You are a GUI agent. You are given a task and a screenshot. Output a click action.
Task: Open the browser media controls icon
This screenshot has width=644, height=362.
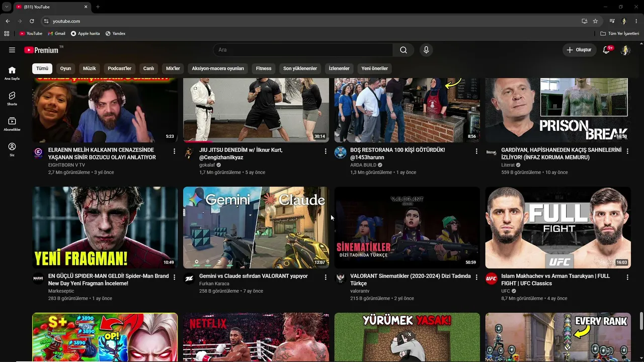(612, 21)
